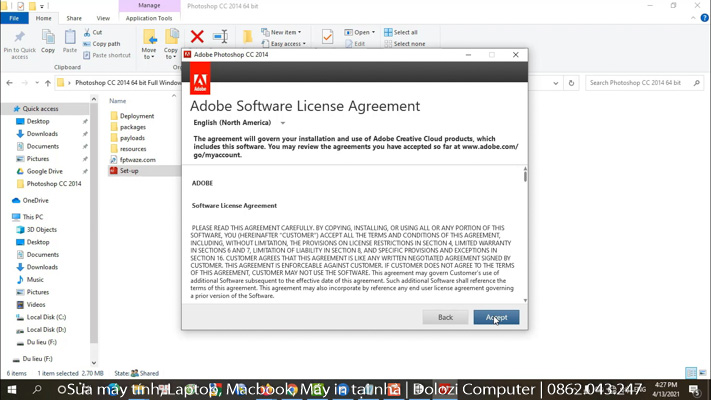
Task: Open the notification center in system tray
Action: (x=694, y=390)
